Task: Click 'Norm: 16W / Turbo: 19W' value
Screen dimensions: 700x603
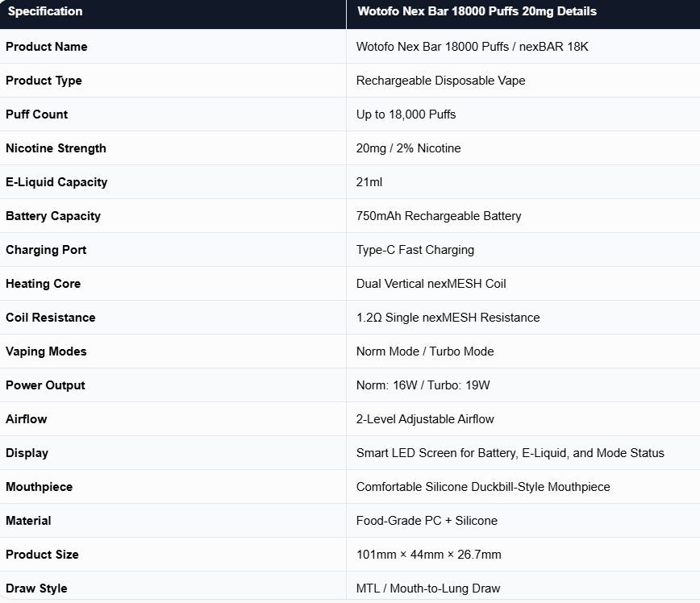Action: click(x=423, y=385)
